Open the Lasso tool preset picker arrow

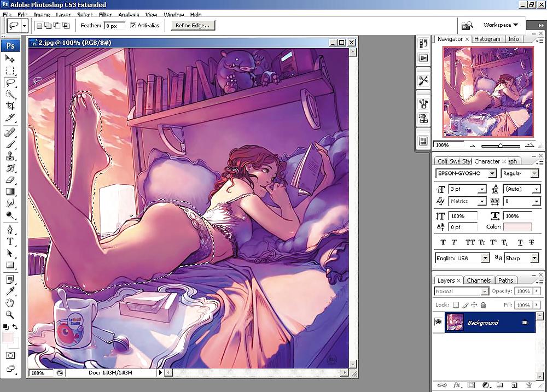click(24, 26)
